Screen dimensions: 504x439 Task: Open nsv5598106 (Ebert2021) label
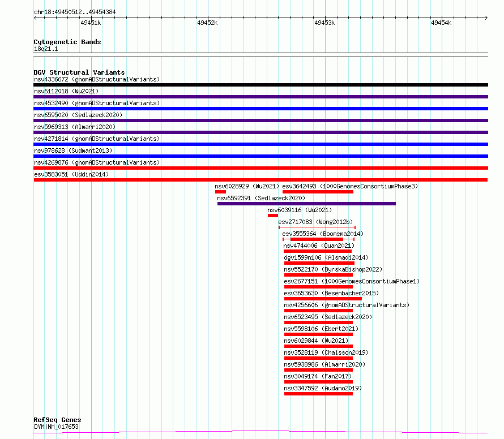[x=321, y=329]
